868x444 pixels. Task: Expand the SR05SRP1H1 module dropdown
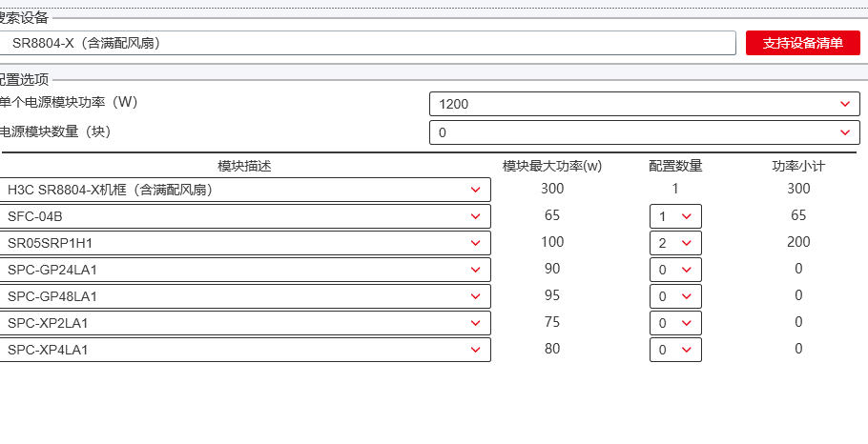click(x=245, y=243)
